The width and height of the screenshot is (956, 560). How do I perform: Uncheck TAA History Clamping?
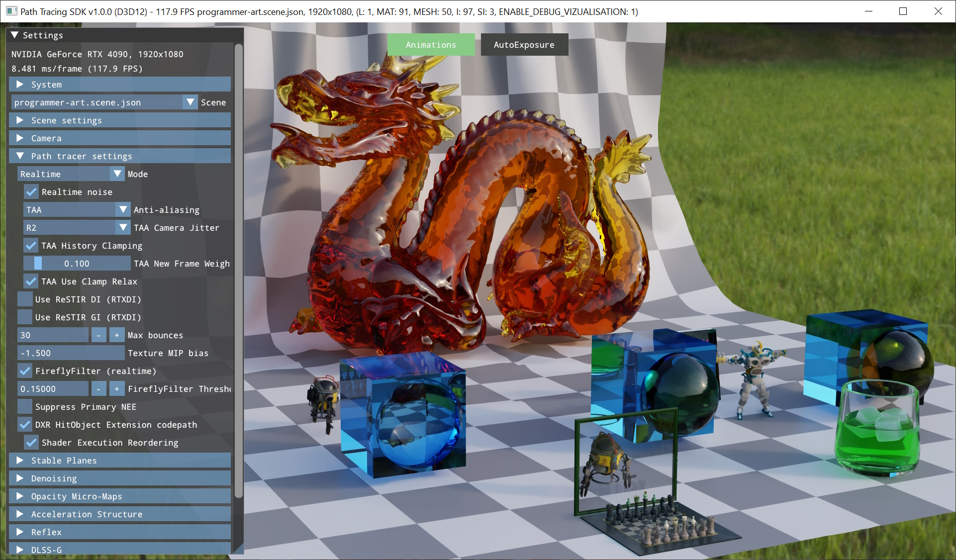point(31,246)
